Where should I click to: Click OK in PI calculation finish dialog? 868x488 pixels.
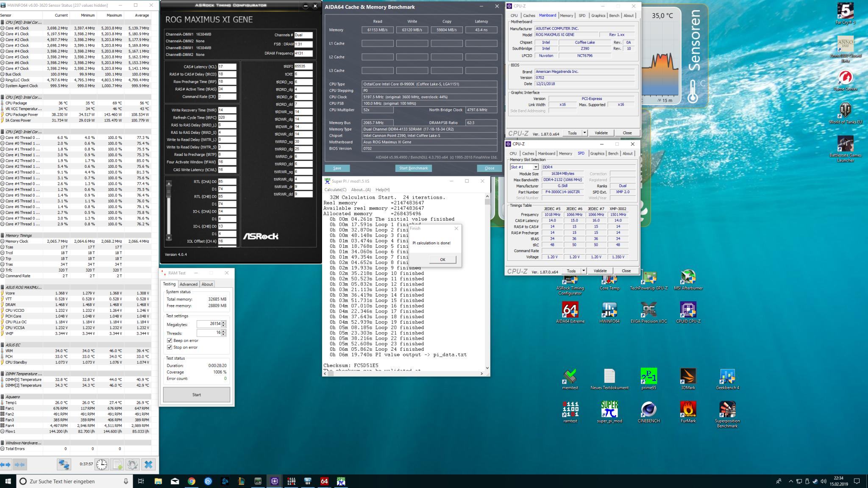click(x=442, y=260)
